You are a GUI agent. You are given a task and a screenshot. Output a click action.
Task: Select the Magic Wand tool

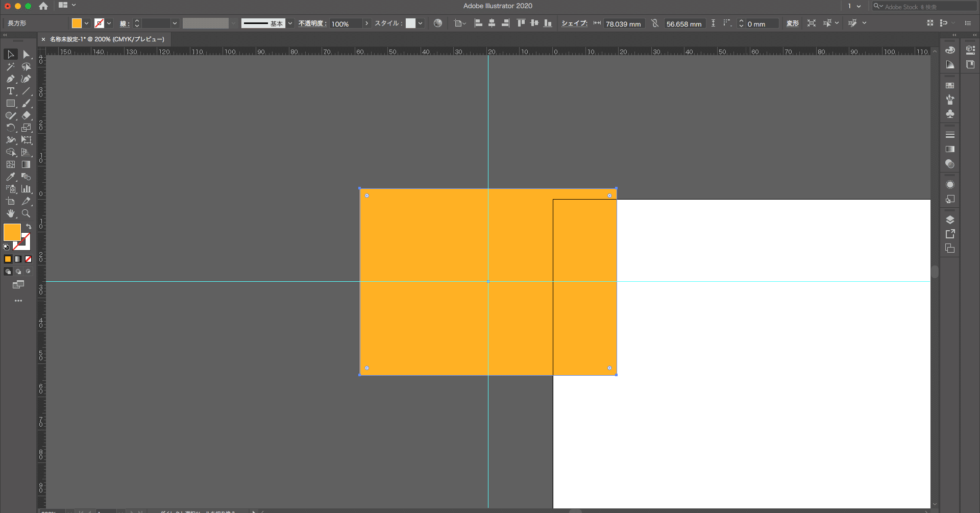click(x=11, y=66)
